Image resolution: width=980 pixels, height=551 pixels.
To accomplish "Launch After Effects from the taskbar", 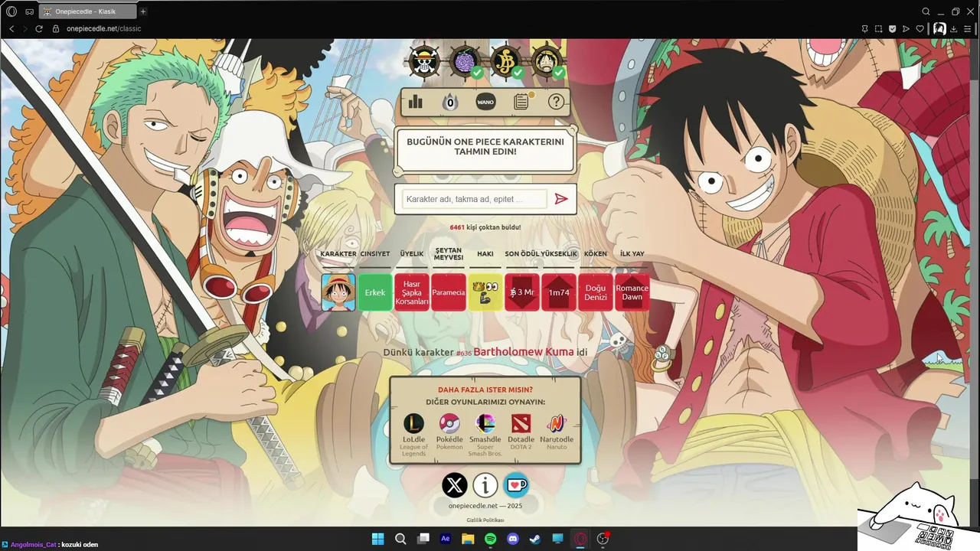I will [x=446, y=539].
